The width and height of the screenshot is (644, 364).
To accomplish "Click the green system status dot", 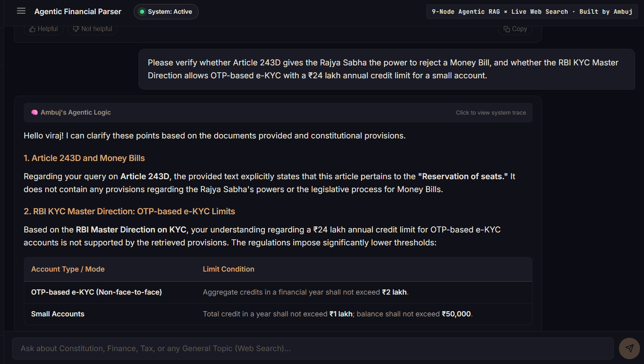I will tap(142, 12).
